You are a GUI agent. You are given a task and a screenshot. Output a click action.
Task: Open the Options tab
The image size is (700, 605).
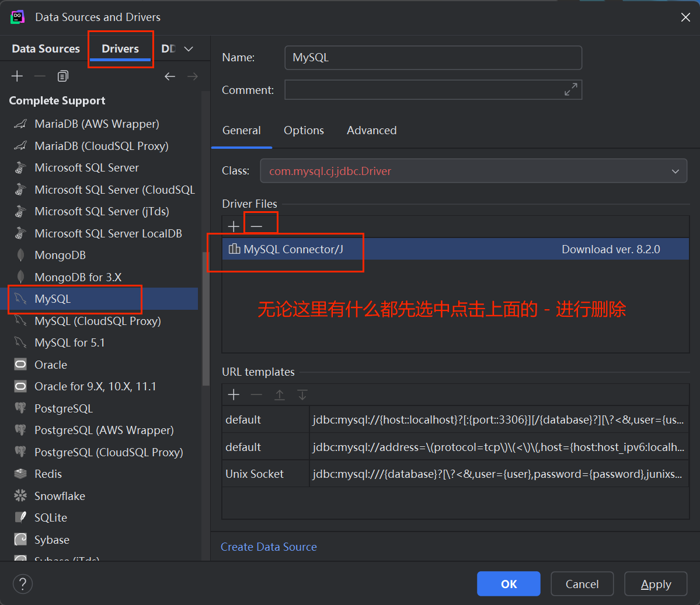click(x=304, y=130)
